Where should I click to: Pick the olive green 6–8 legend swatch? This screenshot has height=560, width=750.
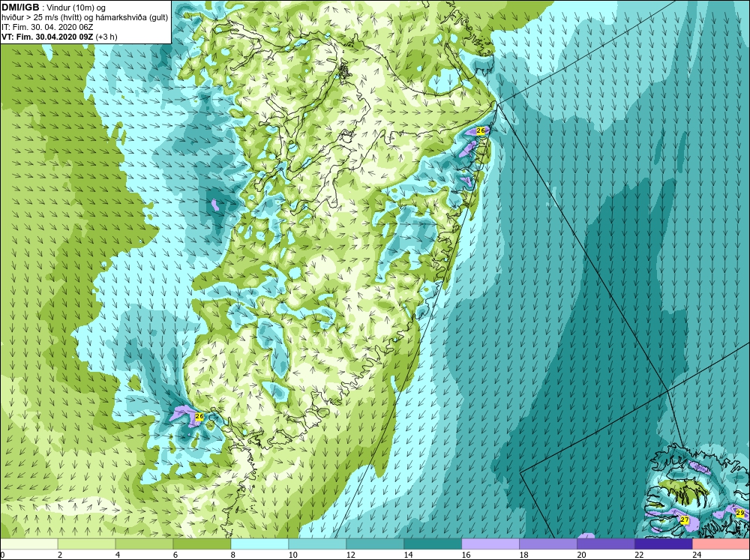tap(202, 544)
